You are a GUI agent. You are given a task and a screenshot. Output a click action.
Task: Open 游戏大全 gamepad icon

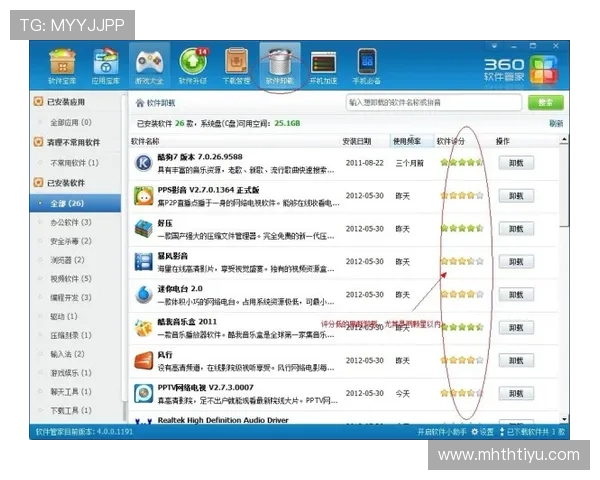150,68
